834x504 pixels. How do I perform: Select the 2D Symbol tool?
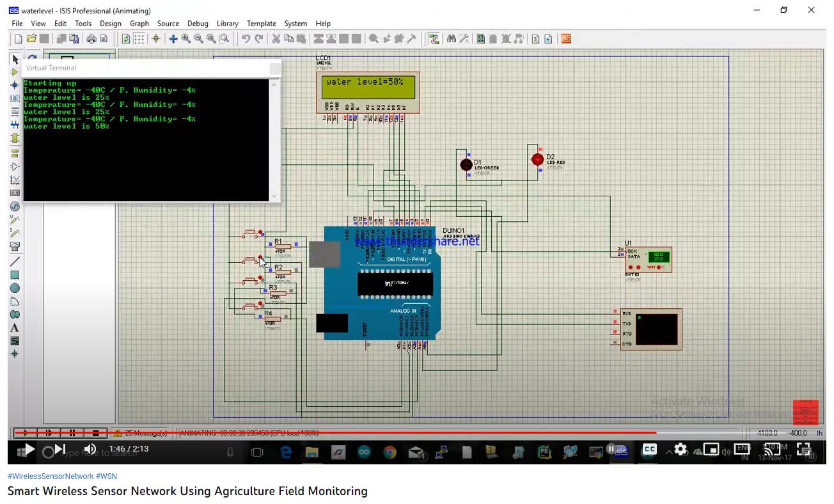15,341
